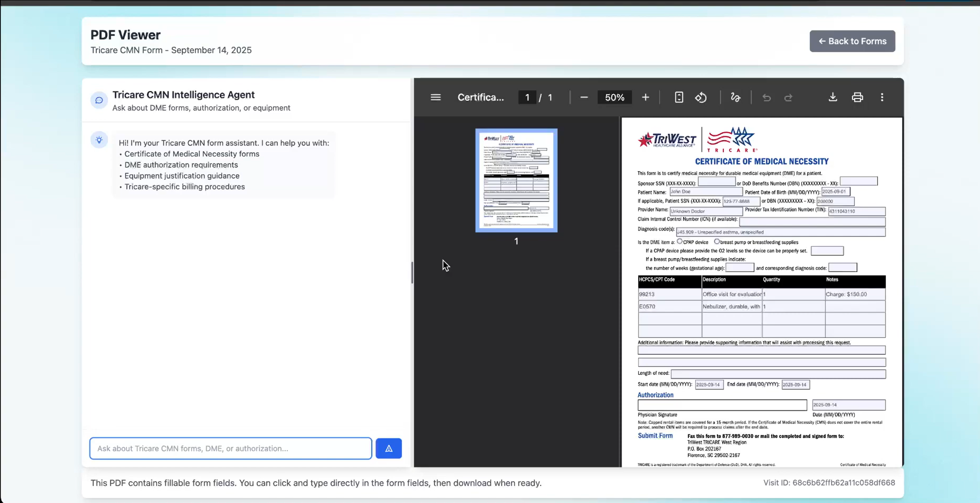This screenshot has height=503, width=980.
Task: Select breast pump or breastfeeding supplies option
Action: 717,241
